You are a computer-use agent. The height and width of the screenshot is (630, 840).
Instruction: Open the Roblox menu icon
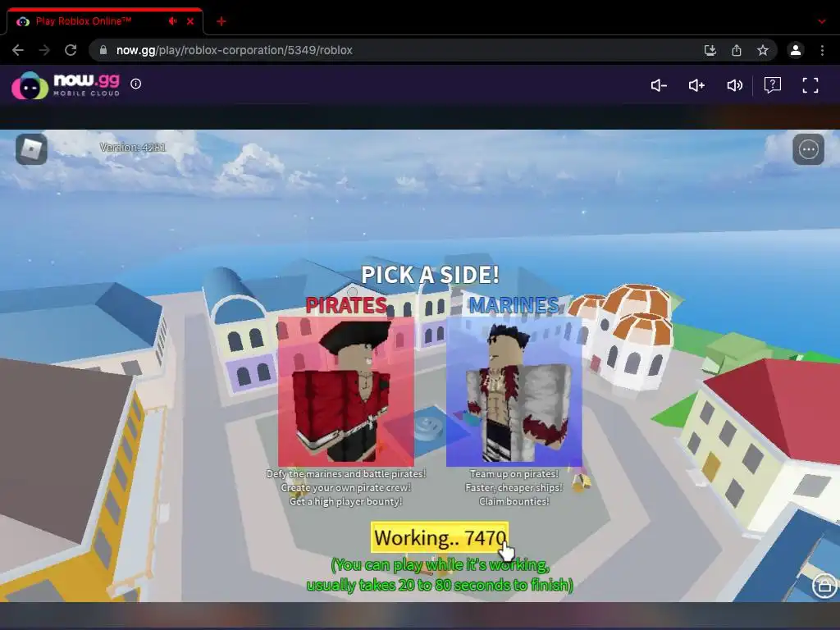click(x=32, y=149)
